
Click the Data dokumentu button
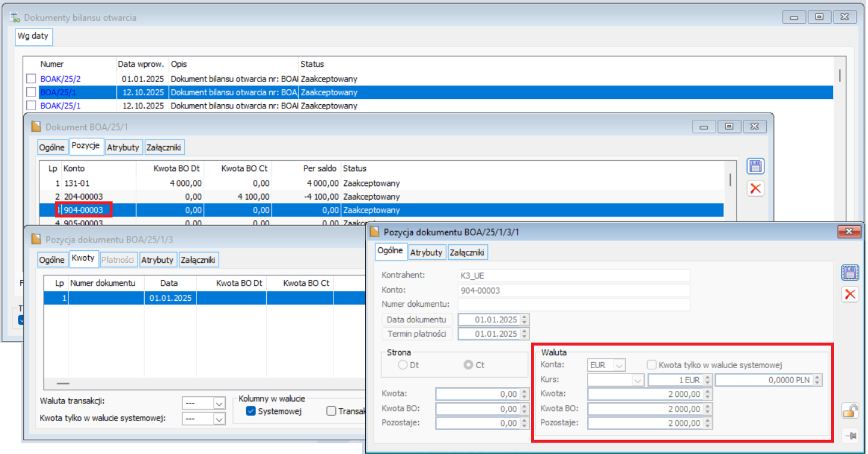[417, 319]
